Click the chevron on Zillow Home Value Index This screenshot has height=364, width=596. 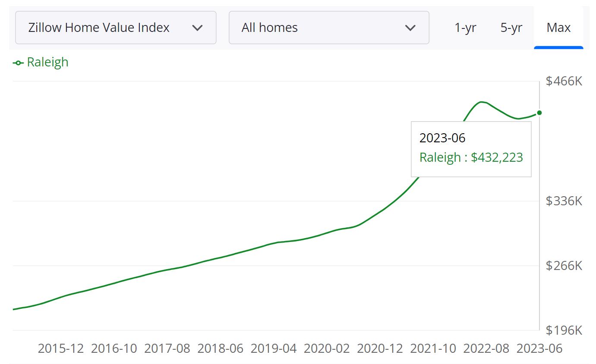click(x=198, y=28)
